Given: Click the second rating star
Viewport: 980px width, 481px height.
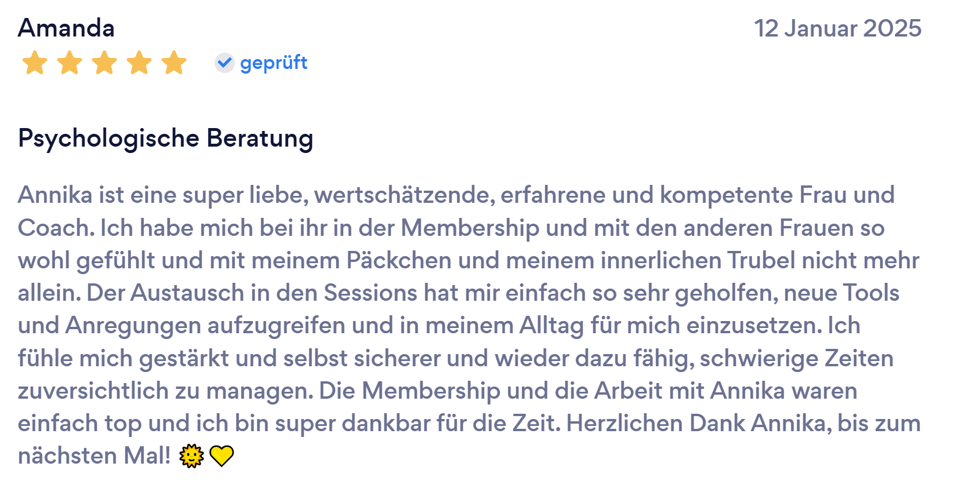Looking at the screenshot, I should (70, 63).
